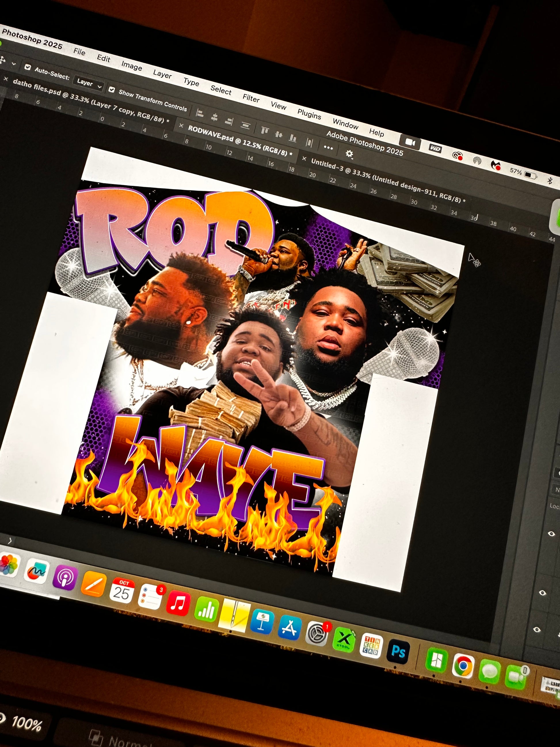Viewport: 560px width, 747px height.
Task: Open Tinkercad from the Dock
Action: point(371,646)
